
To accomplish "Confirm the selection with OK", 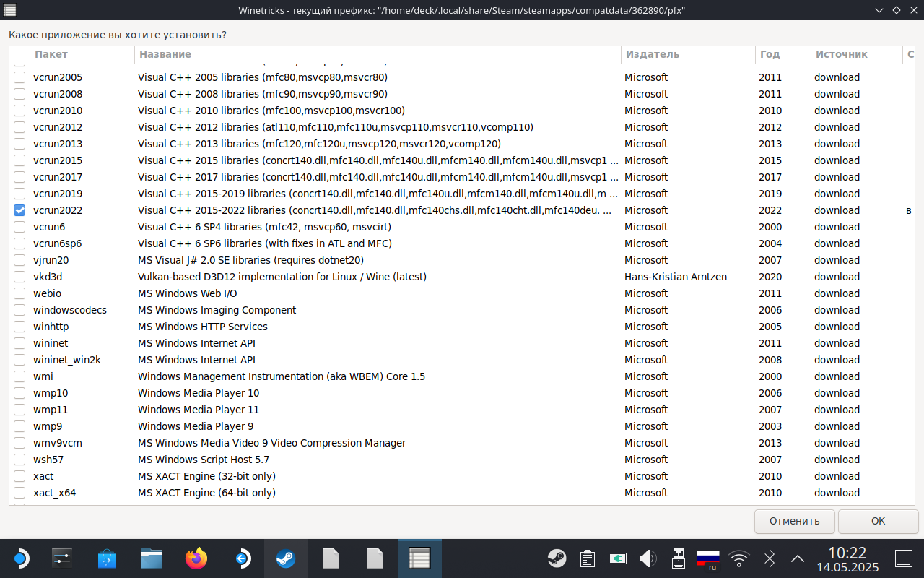I will 878,521.
